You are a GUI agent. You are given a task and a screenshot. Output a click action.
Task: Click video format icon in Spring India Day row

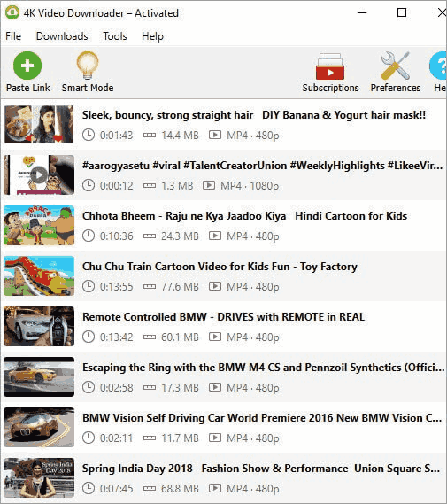pos(215,488)
